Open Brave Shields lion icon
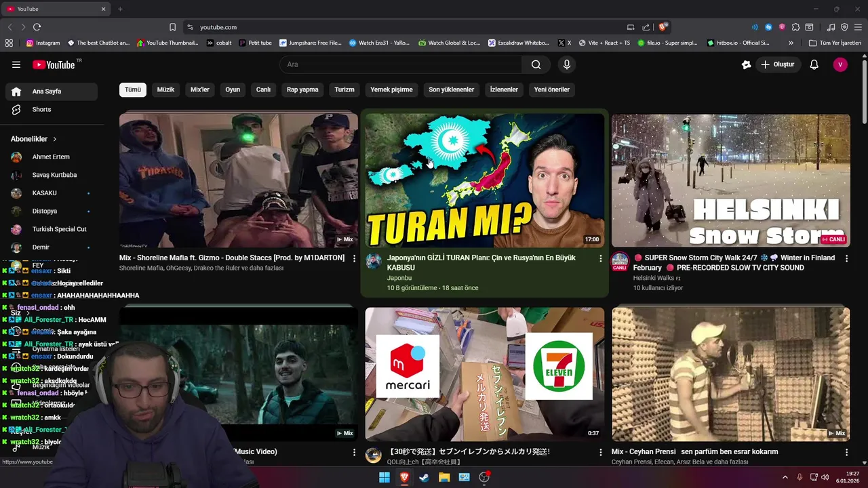868x488 pixels. coord(663,27)
